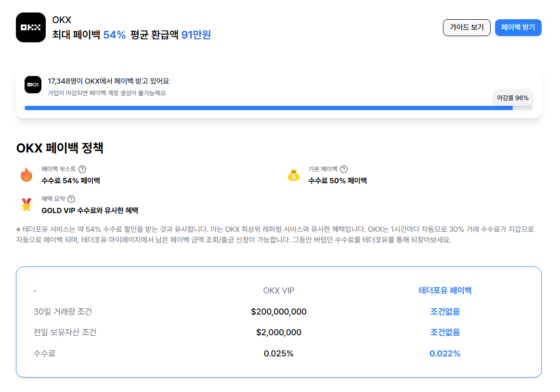
Task: Open help icon next to 페이백 부스트
Action: pyautogui.click(x=82, y=169)
